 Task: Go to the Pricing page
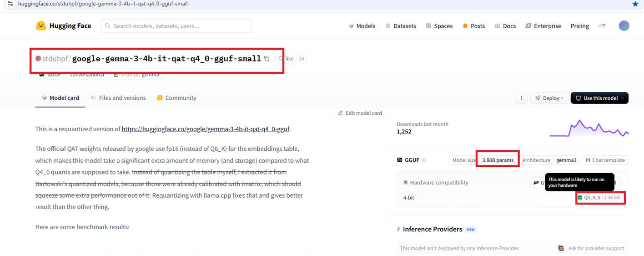(x=580, y=26)
